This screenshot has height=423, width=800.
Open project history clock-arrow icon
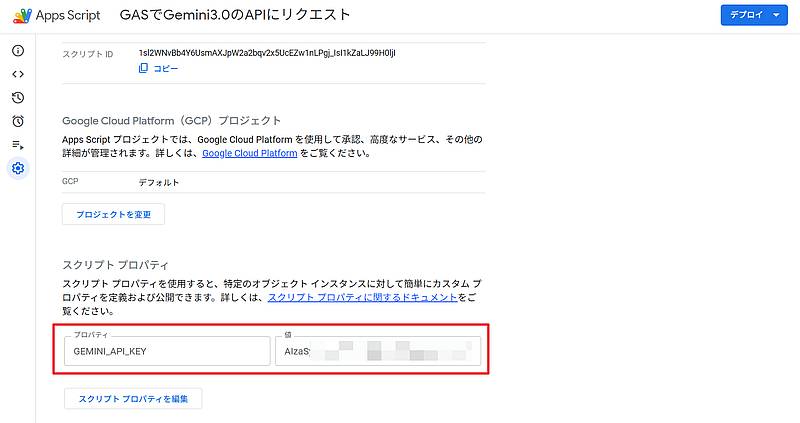coord(18,97)
